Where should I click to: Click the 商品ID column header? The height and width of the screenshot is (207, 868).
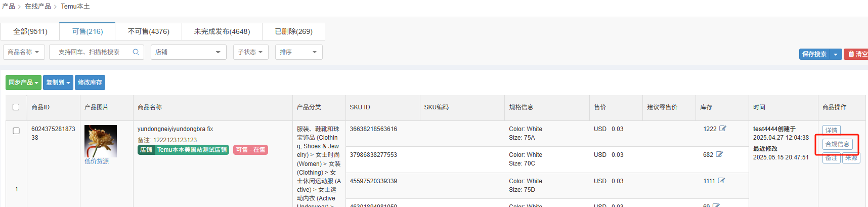(x=40, y=107)
